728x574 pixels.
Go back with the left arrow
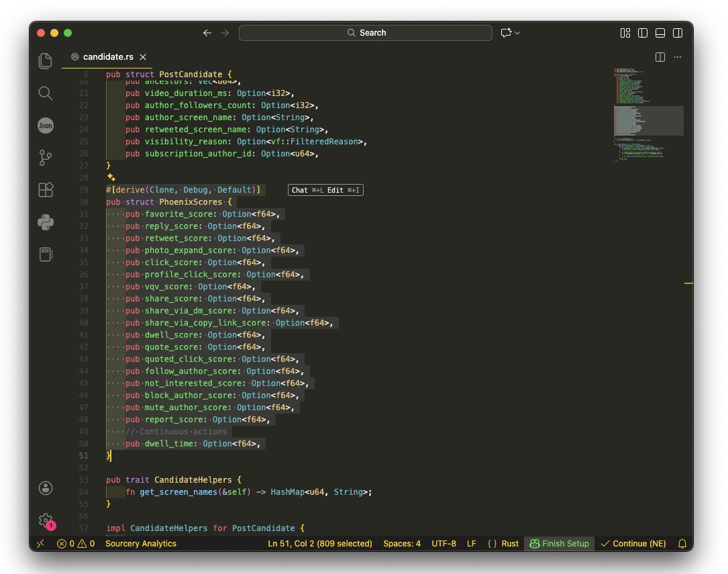click(207, 33)
